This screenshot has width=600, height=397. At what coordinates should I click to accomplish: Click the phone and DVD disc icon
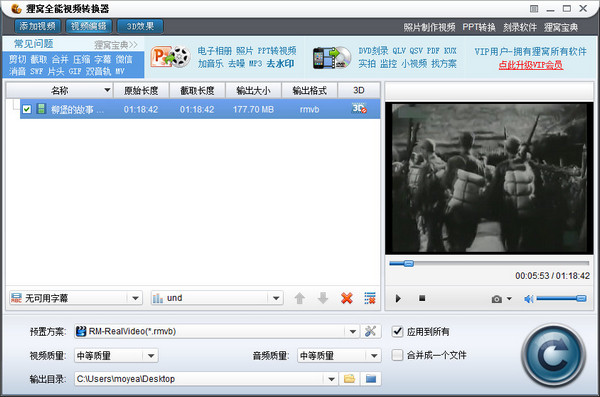[x=332, y=58]
